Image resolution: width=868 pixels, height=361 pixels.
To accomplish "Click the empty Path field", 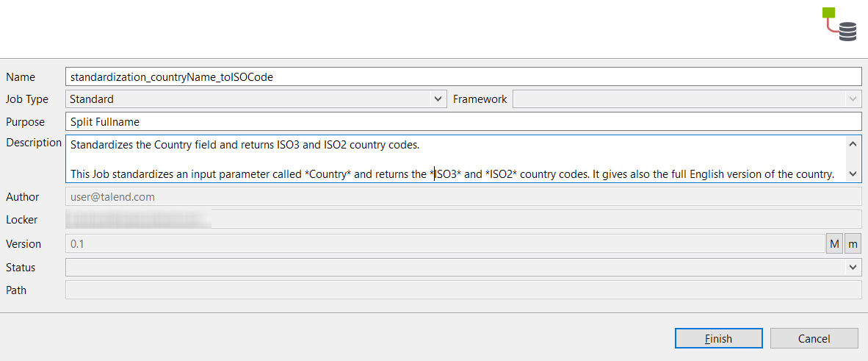I will click(x=463, y=290).
